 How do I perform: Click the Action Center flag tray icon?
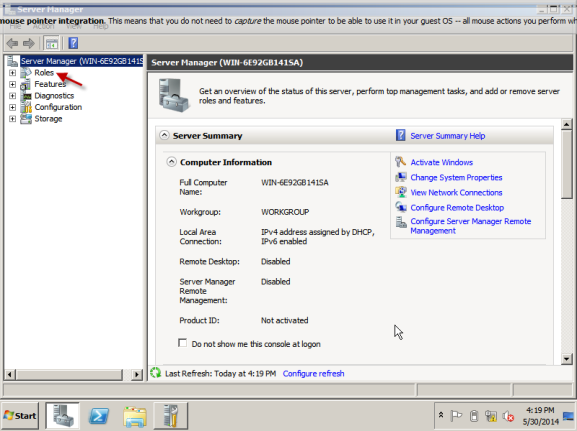point(456,416)
